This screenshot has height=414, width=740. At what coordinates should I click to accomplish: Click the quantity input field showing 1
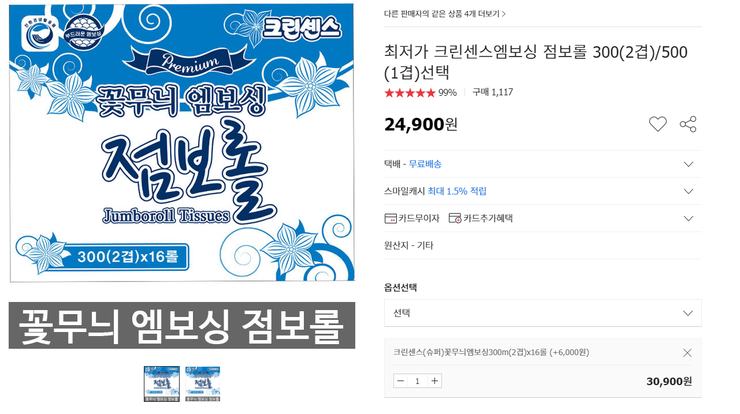pyautogui.click(x=417, y=381)
